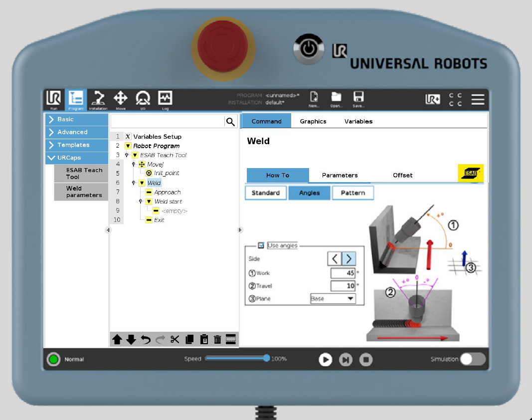Screen dimensions: 532x420
Task: Delete the selected program node
Action: 217,339
